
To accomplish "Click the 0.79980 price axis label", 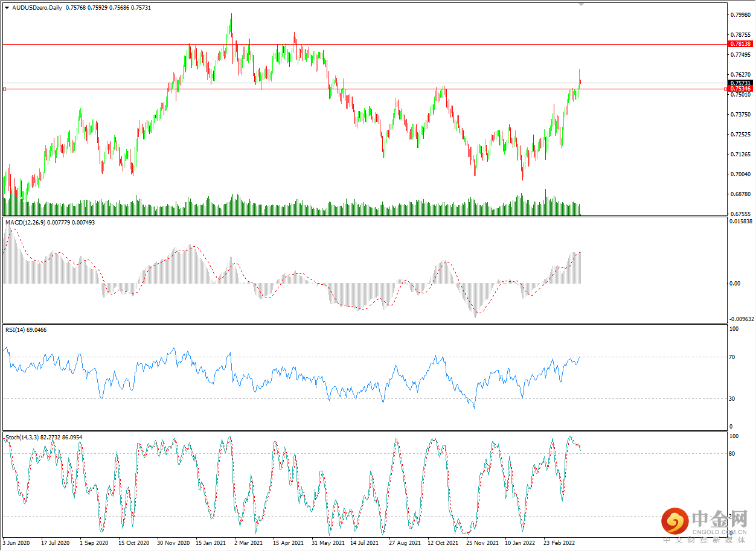I will pos(740,14).
